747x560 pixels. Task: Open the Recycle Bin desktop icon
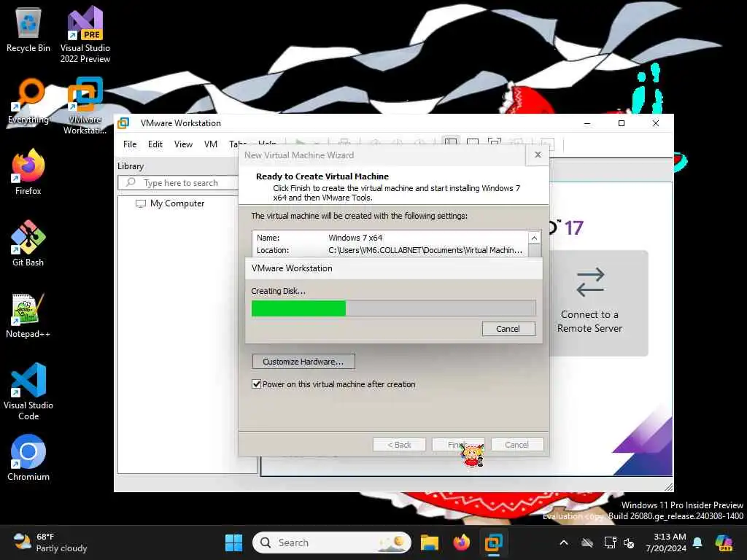click(28, 29)
